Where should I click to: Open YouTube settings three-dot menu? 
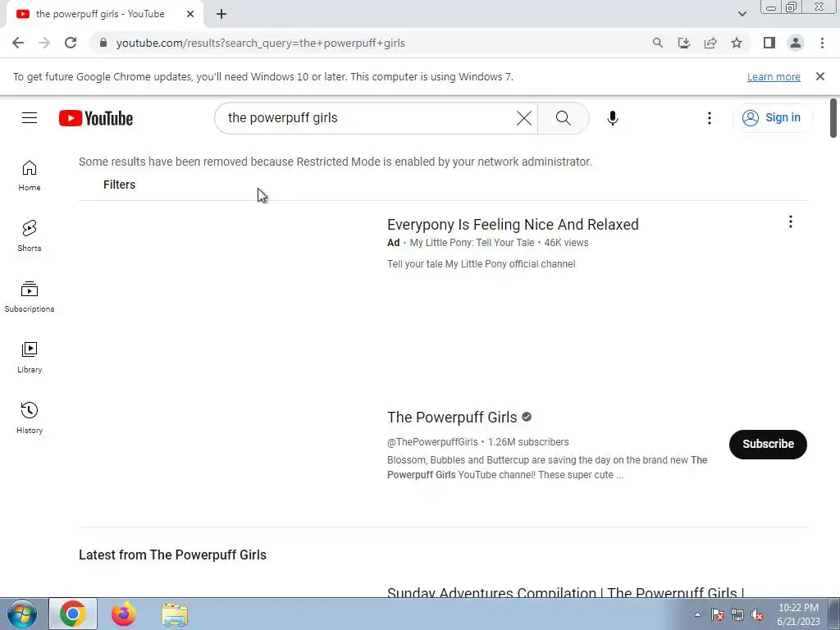point(710,118)
